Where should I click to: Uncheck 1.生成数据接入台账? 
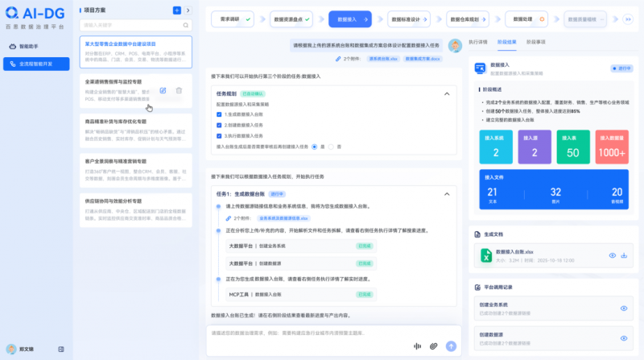click(x=219, y=114)
